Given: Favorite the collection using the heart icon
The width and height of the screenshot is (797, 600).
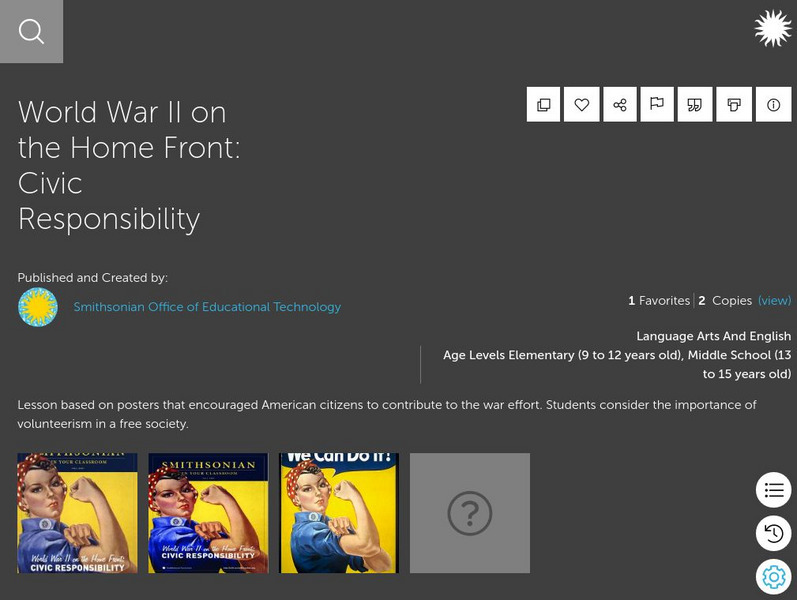Looking at the screenshot, I should point(581,104).
